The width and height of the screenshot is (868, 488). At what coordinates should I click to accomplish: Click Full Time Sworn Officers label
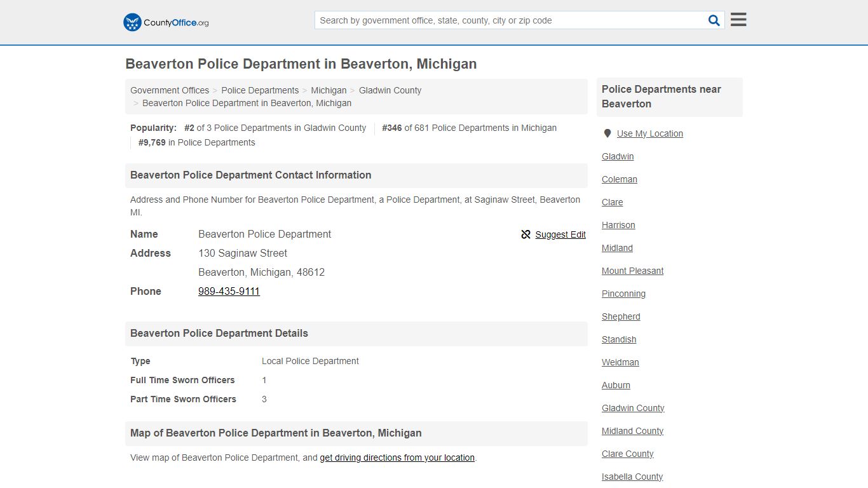(x=182, y=380)
